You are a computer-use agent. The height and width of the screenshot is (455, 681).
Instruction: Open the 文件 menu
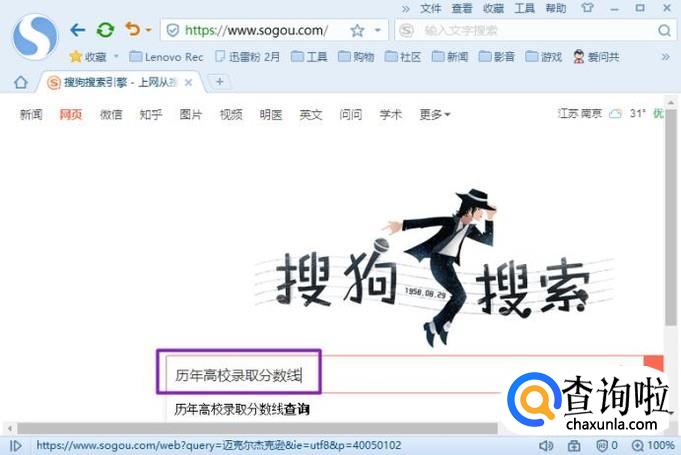tap(430, 8)
